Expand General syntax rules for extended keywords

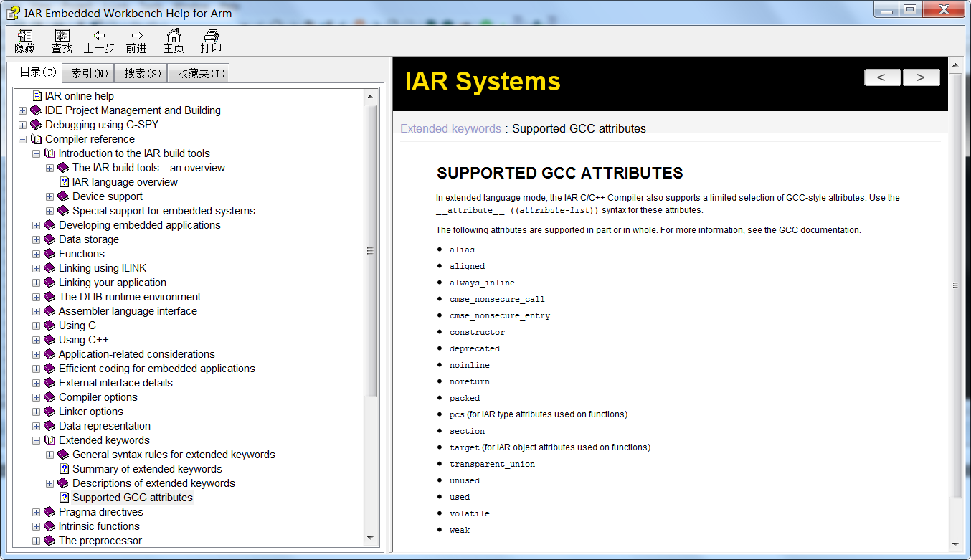(x=49, y=455)
